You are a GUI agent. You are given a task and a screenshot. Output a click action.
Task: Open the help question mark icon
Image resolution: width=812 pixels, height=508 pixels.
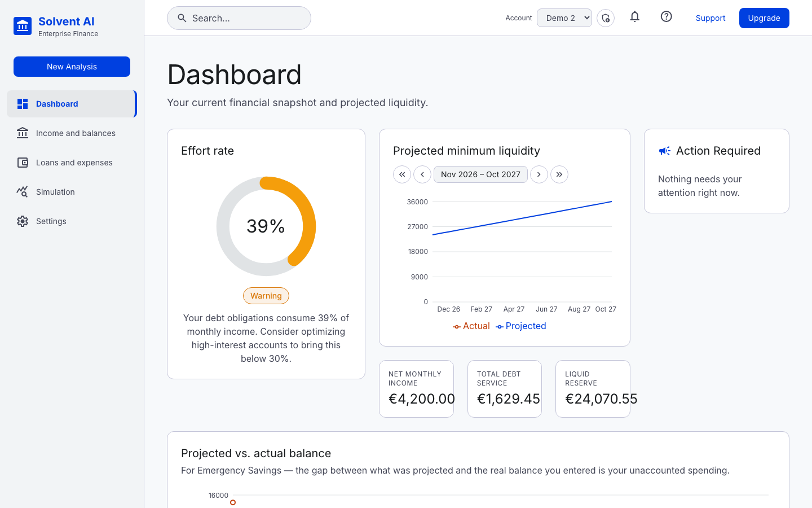pyautogui.click(x=667, y=17)
